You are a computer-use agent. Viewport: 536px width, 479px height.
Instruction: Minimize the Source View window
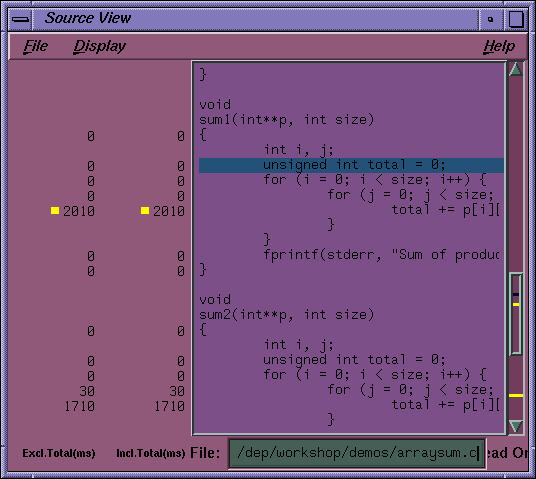[491, 19]
